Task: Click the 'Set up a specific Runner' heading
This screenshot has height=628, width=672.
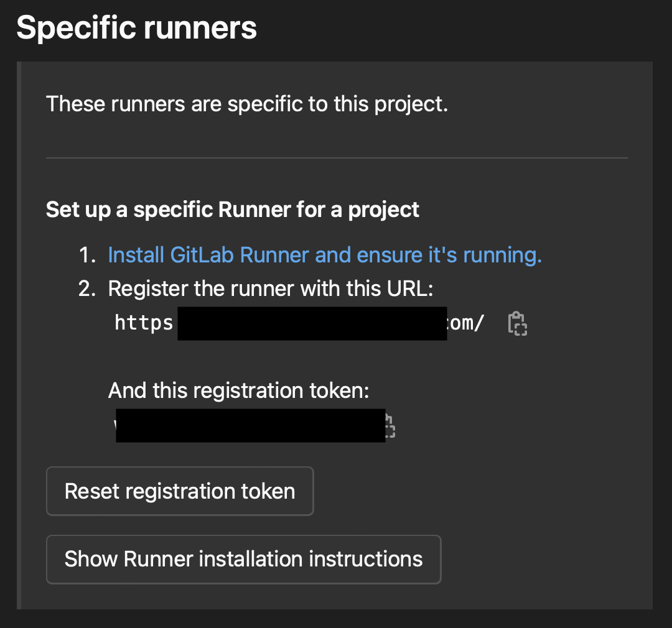Action: [x=231, y=209]
